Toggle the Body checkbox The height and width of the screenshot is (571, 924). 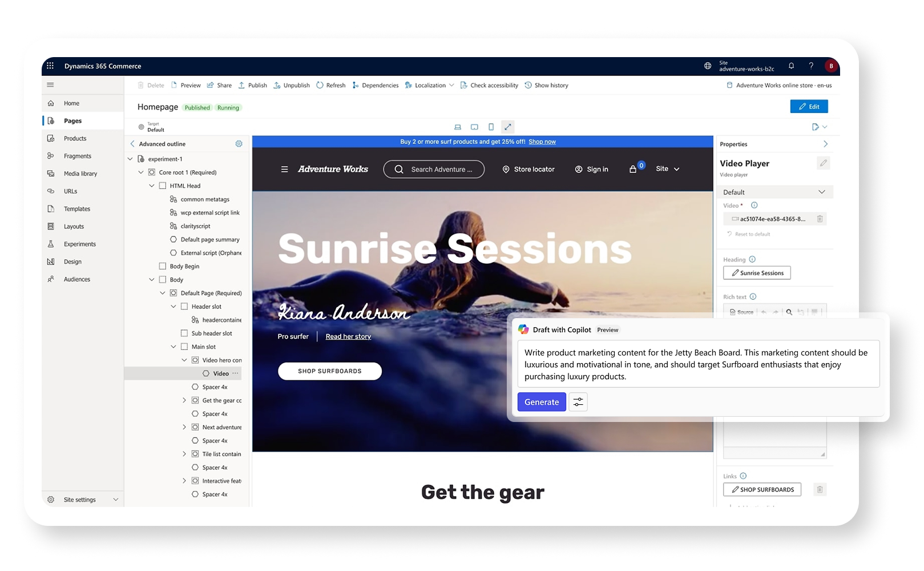coord(163,280)
